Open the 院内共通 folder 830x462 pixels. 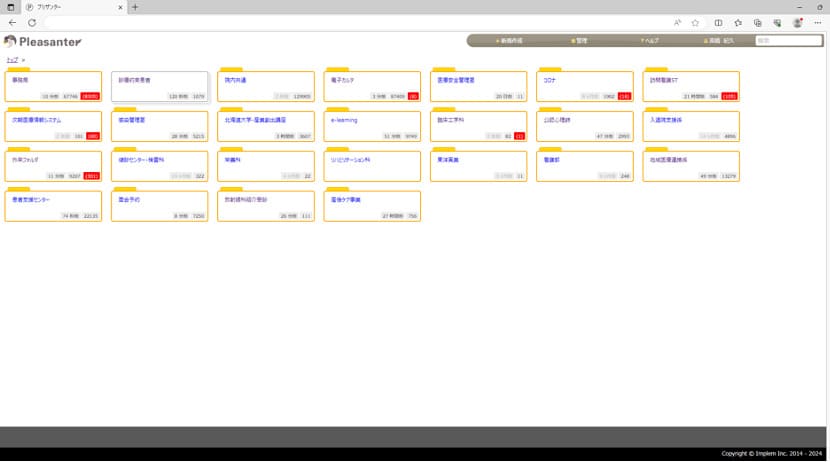click(x=265, y=86)
